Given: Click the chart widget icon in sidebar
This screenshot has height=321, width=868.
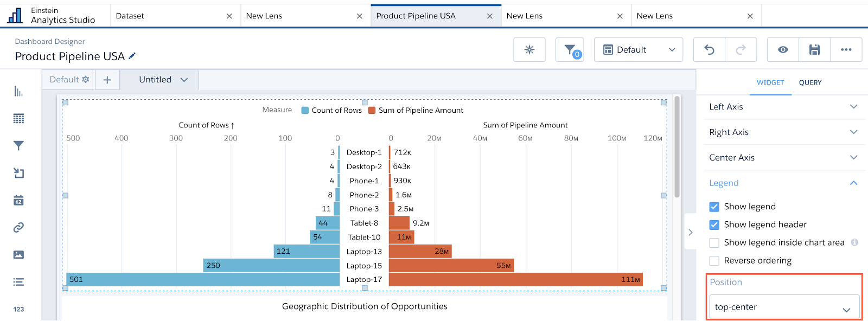Looking at the screenshot, I should click(x=18, y=91).
